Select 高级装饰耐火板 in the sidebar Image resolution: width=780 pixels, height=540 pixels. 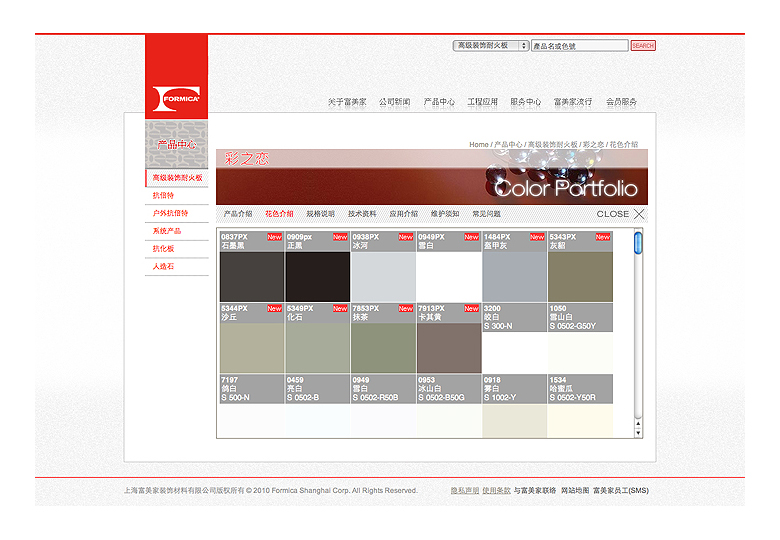click(177, 178)
